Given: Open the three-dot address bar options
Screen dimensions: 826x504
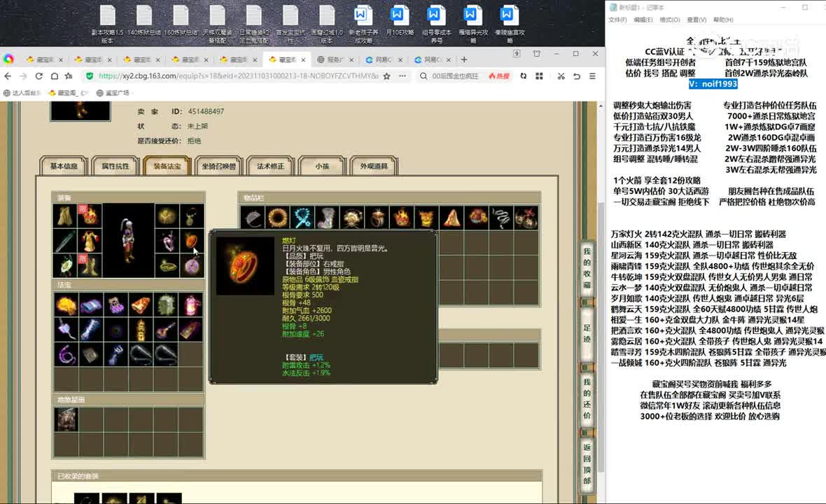Looking at the screenshot, I should [402, 76].
